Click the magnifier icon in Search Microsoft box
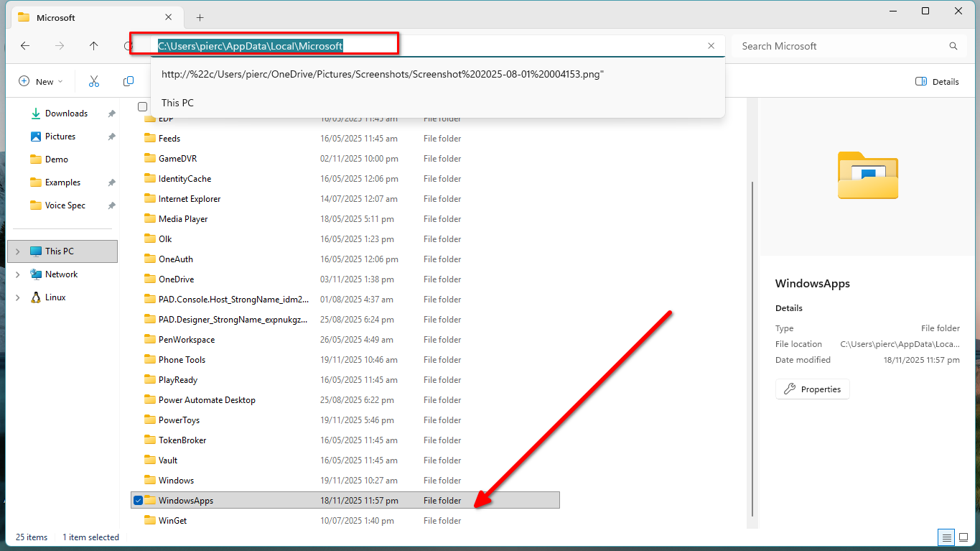980x551 pixels. [953, 45]
